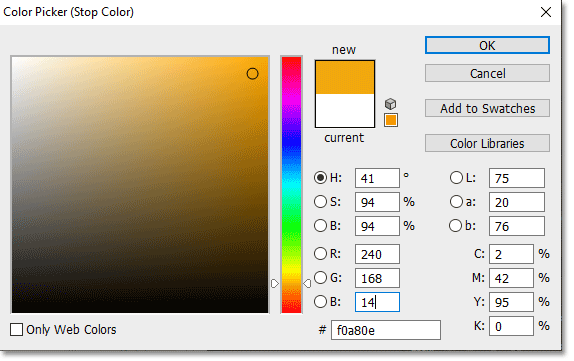Click the new orange color preview
The image size is (574, 361).
point(345,77)
